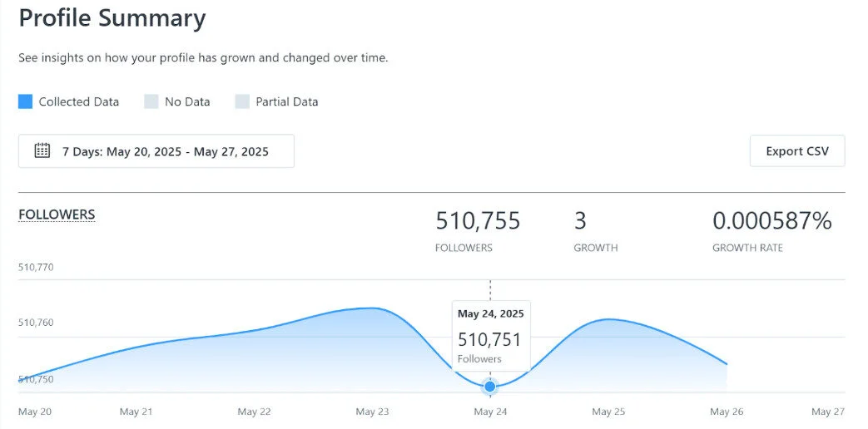Click the No Data legend swatch

[151, 101]
